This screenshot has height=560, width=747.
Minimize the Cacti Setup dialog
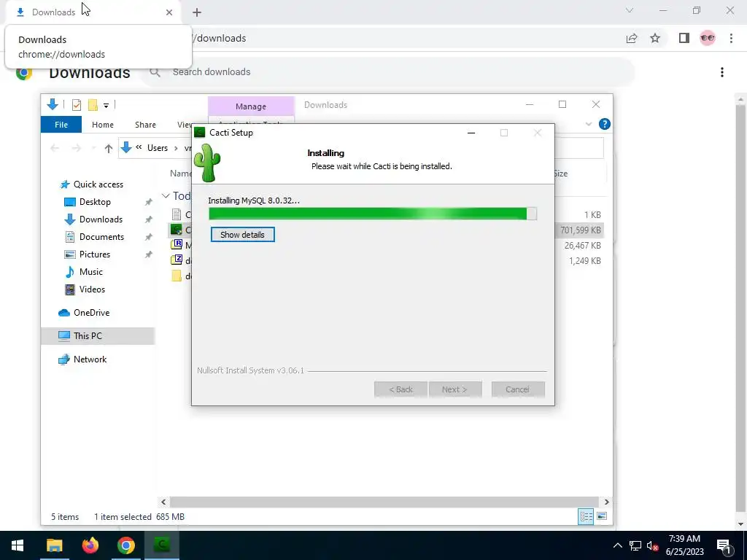pos(471,133)
